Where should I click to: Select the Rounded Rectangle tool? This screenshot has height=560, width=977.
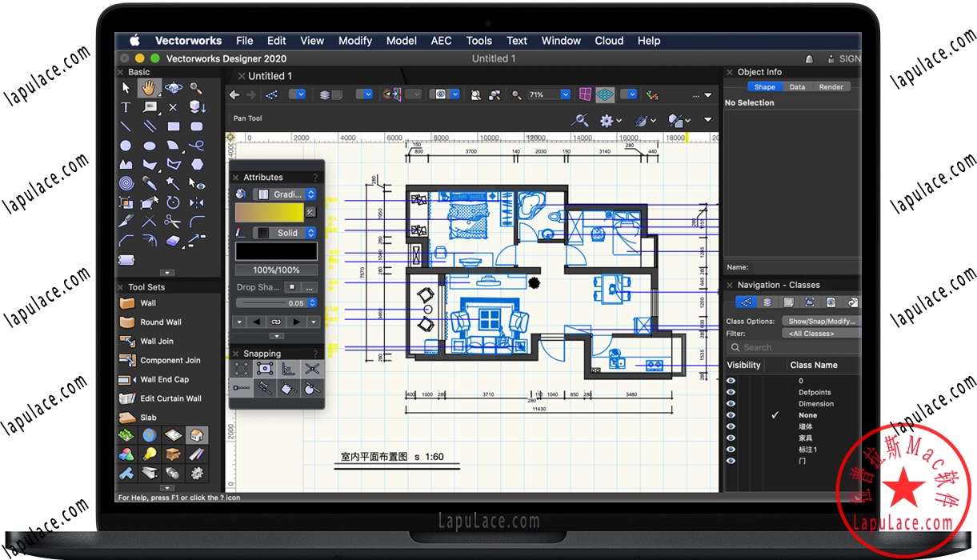tap(196, 126)
